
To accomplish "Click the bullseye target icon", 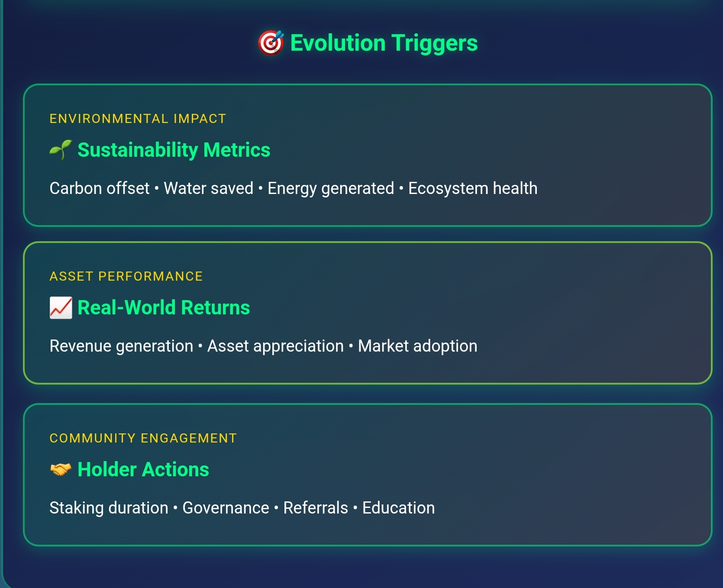I will coord(271,43).
